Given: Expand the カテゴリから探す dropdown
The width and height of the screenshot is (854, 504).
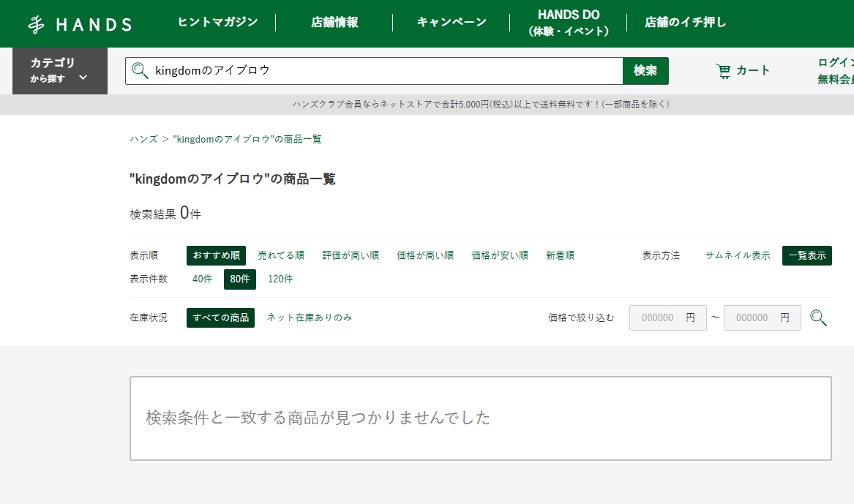Looking at the screenshot, I should [x=60, y=71].
